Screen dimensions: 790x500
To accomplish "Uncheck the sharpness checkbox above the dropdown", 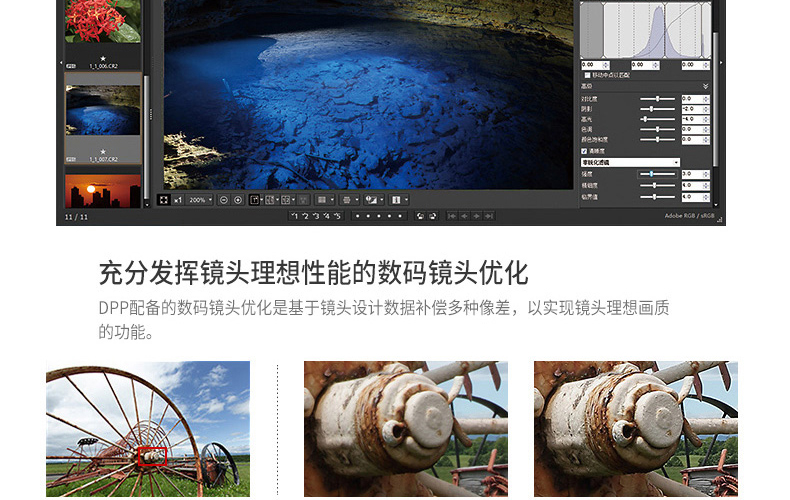I will (x=584, y=151).
